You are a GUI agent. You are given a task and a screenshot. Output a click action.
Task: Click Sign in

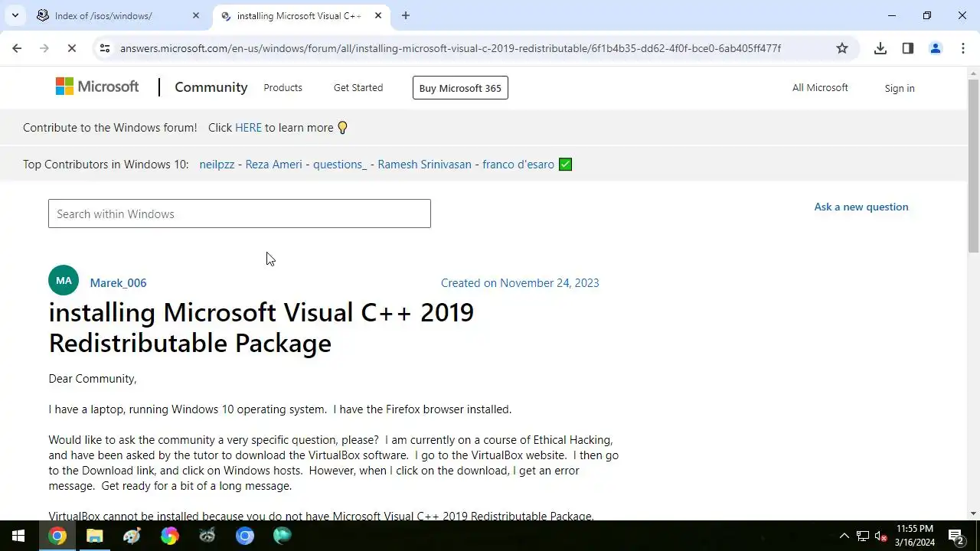click(x=900, y=88)
